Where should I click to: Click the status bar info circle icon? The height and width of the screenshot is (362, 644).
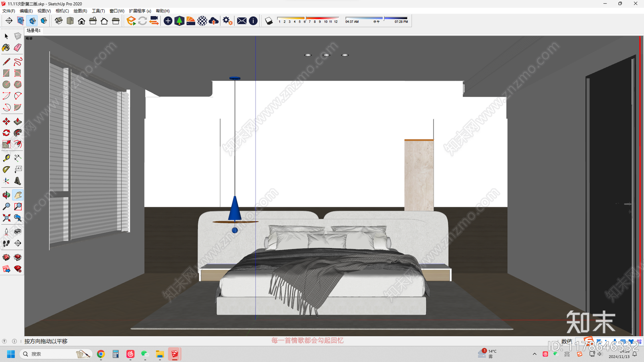14,341
